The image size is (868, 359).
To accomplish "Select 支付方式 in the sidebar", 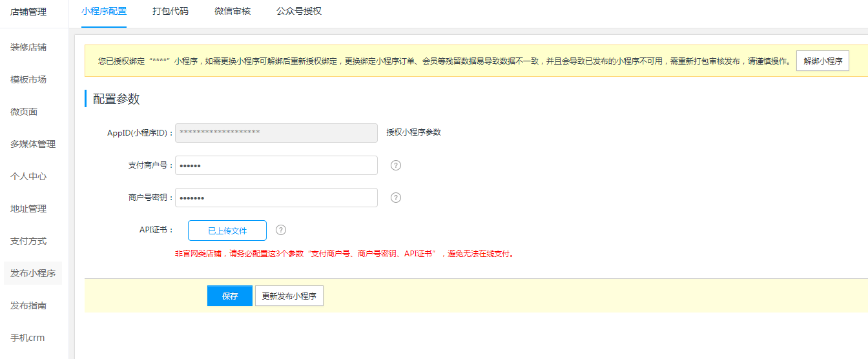I will coord(28,241).
